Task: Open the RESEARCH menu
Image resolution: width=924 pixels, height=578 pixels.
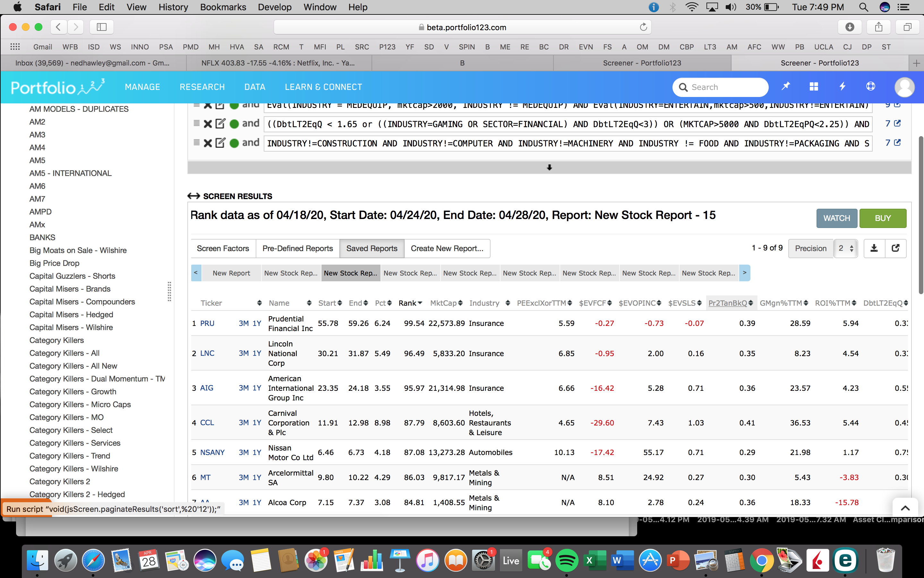Action: point(202,87)
